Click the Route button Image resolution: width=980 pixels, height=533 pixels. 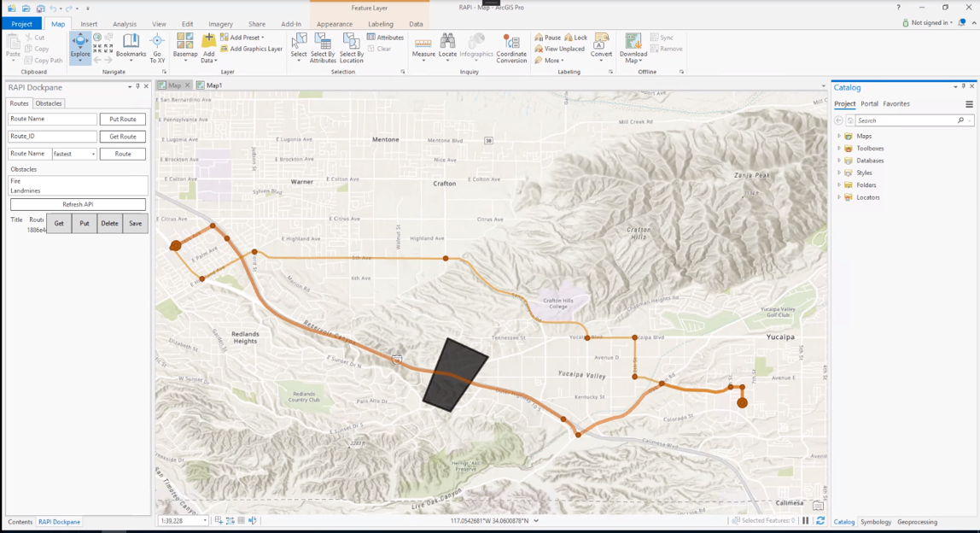[123, 154]
